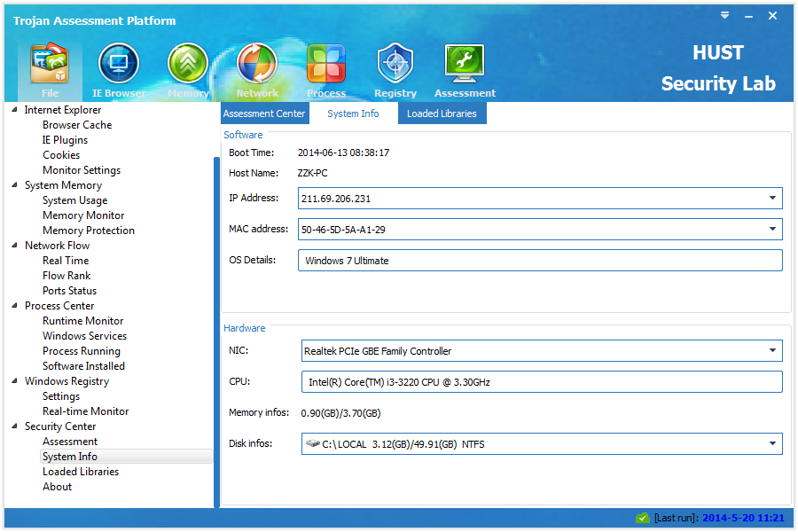Select IE Plugins in the sidebar
The image size is (798, 532).
pyautogui.click(x=65, y=140)
